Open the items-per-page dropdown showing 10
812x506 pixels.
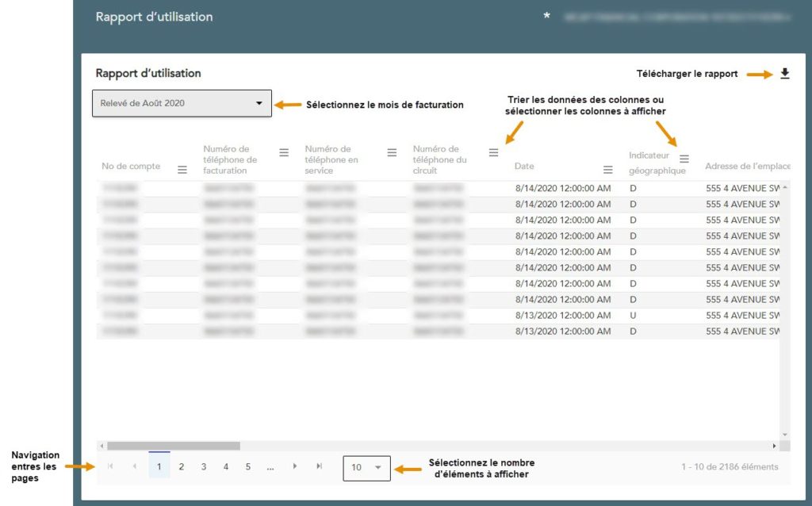tap(366, 468)
